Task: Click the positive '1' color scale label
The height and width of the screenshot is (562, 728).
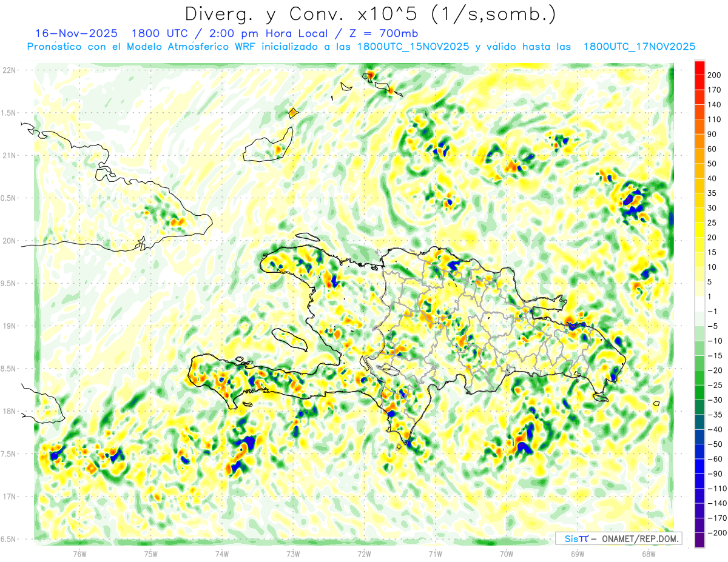Action: 710,296
